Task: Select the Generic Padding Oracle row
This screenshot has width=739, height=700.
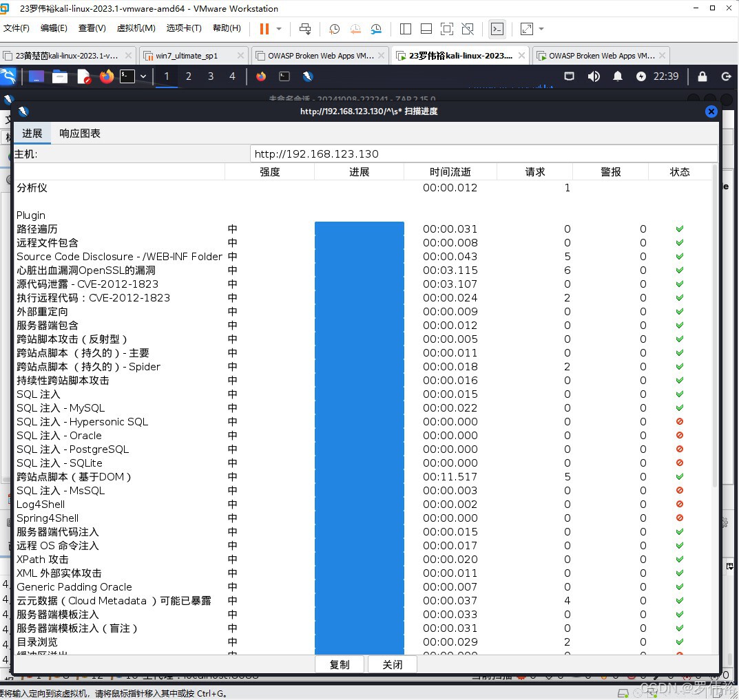Action: [363, 587]
